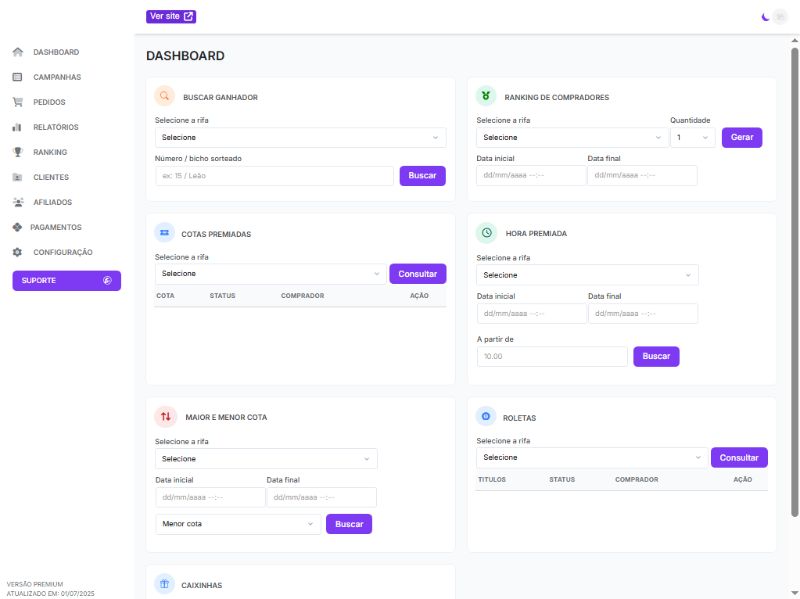
Task: Click the user avatar in top bar
Action: pyautogui.click(x=780, y=16)
